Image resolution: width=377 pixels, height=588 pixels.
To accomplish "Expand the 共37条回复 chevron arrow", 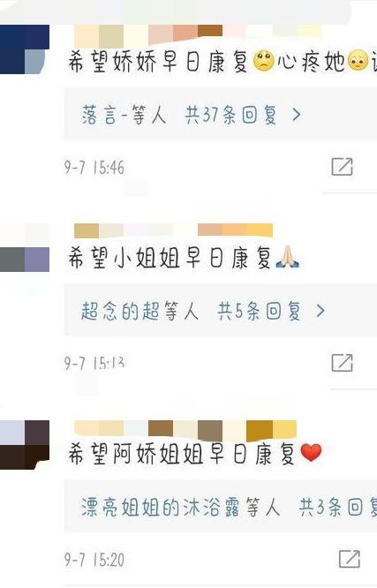I will click(x=297, y=115).
